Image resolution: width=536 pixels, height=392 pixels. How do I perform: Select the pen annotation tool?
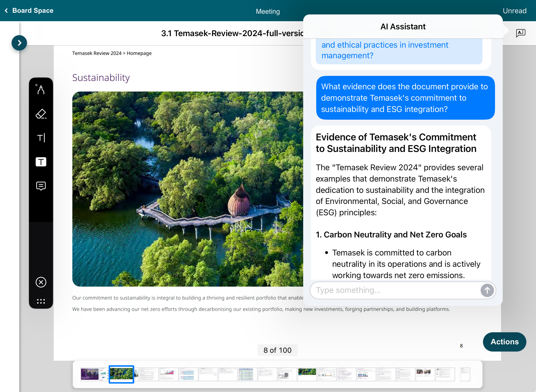(x=41, y=90)
